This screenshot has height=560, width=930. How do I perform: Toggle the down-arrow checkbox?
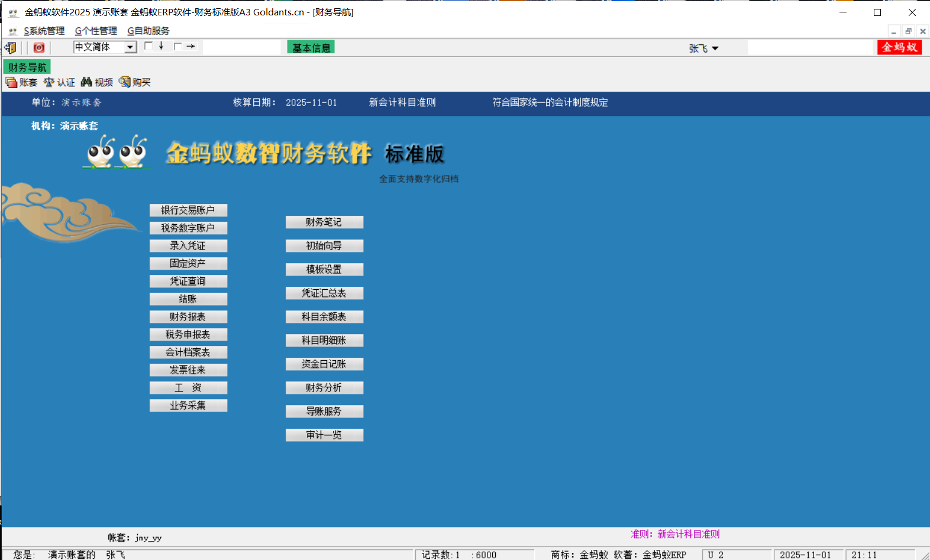pyautogui.click(x=148, y=46)
